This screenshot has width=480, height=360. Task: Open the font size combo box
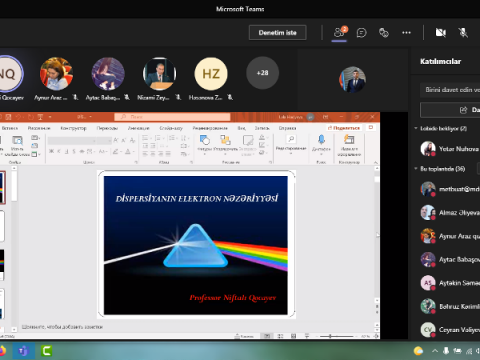coord(104,141)
